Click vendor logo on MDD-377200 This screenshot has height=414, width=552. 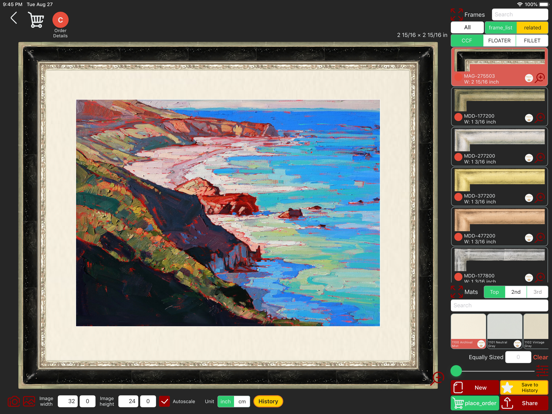coord(529,198)
